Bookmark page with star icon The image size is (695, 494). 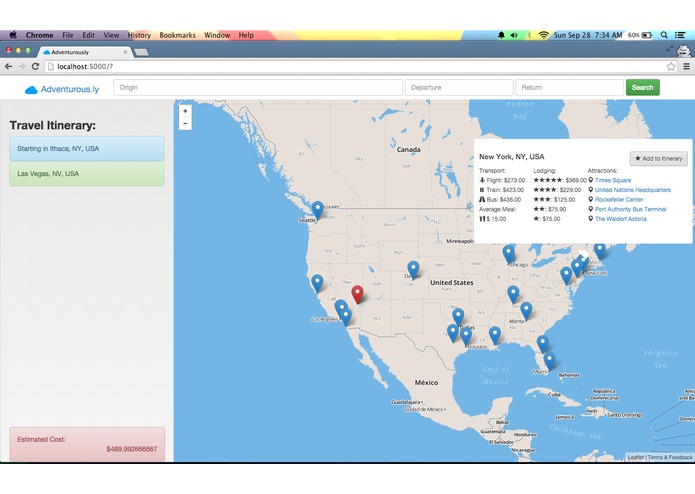coord(671,66)
